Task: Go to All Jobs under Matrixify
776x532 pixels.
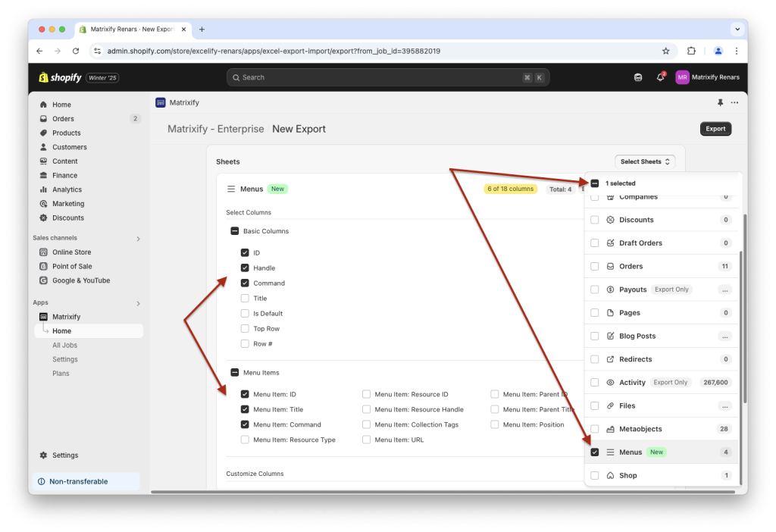Action: coord(65,345)
